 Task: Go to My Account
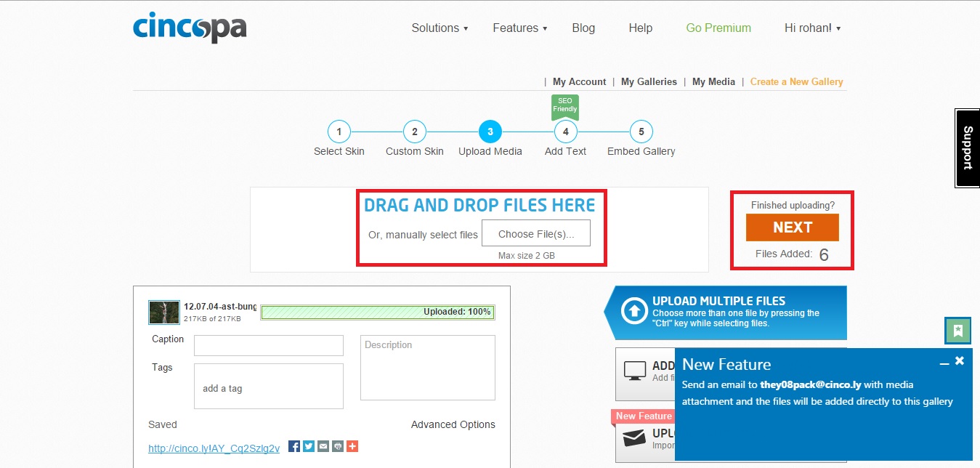coord(579,81)
